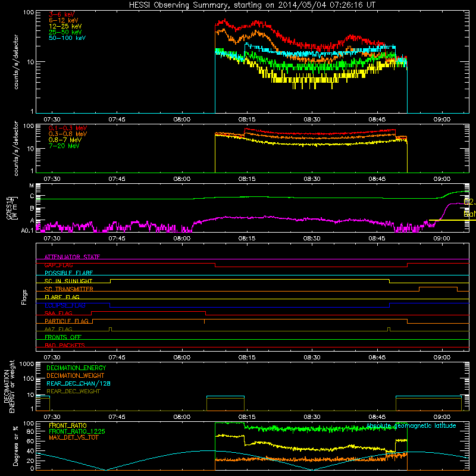Select the 6-12 keV legend label

tap(63, 20)
